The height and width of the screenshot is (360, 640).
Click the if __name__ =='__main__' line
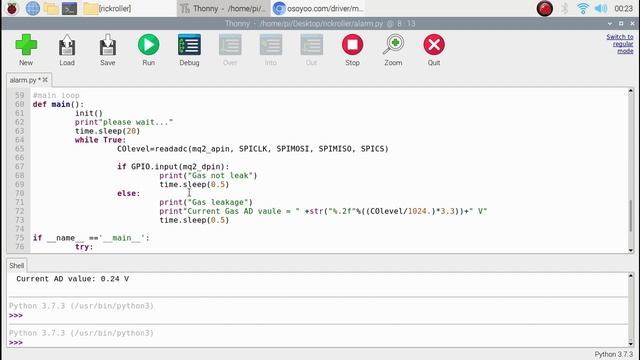[x=91, y=238]
